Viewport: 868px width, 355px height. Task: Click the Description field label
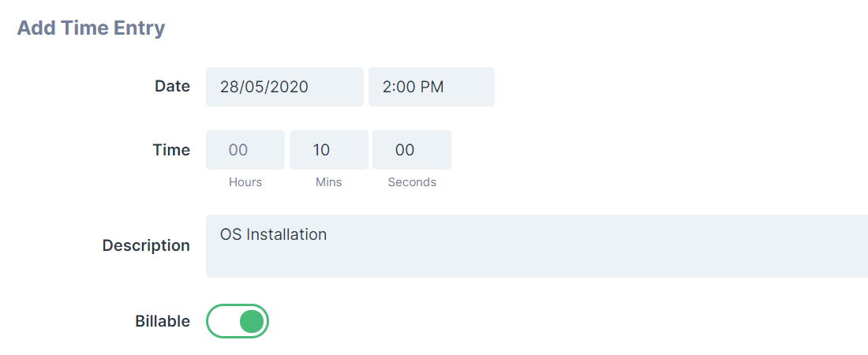coord(146,245)
